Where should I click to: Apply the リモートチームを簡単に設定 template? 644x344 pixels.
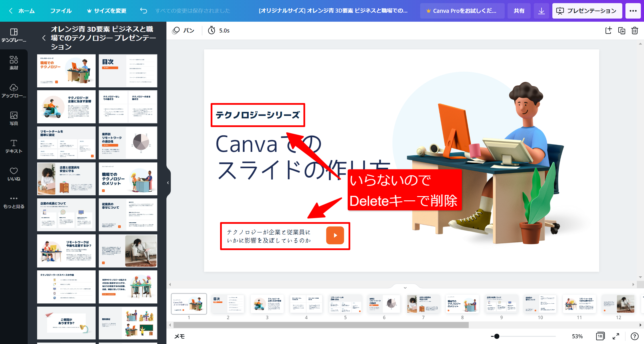tap(66, 143)
